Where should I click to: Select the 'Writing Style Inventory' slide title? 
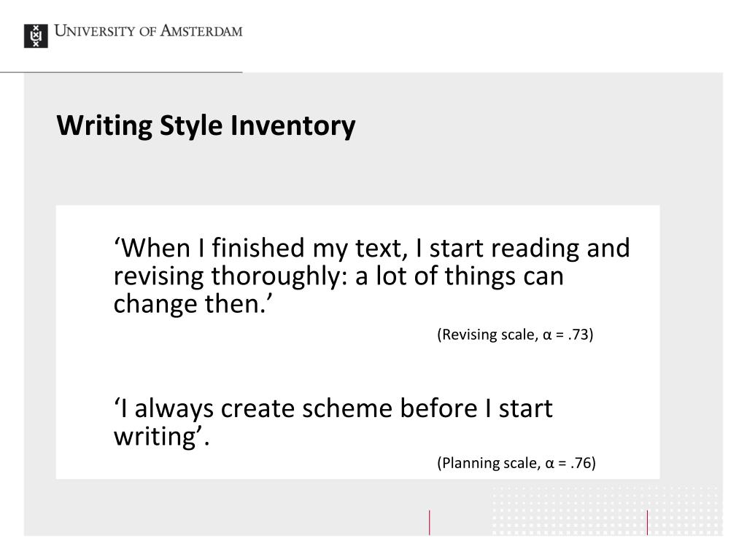point(206,125)
